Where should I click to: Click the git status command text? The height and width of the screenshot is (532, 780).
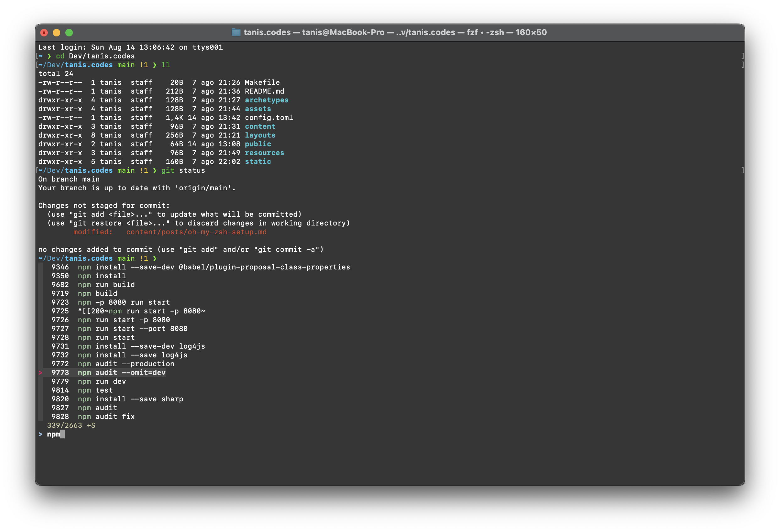(183, 170)
